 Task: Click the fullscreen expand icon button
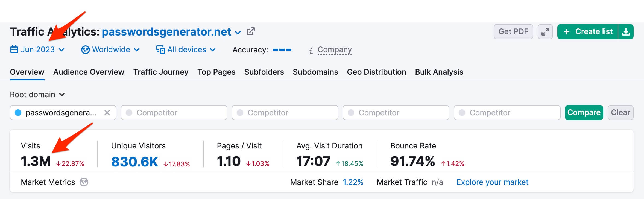point(545,32)
